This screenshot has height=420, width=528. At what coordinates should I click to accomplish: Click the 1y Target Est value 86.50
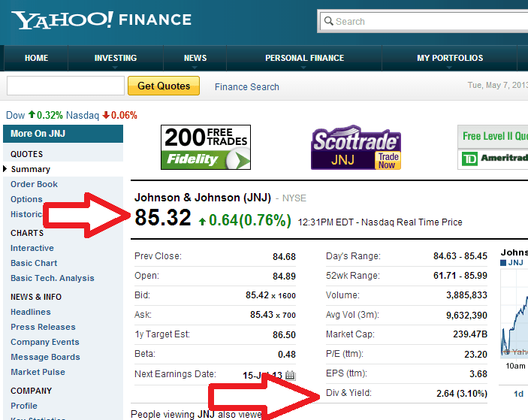[284, 335]
